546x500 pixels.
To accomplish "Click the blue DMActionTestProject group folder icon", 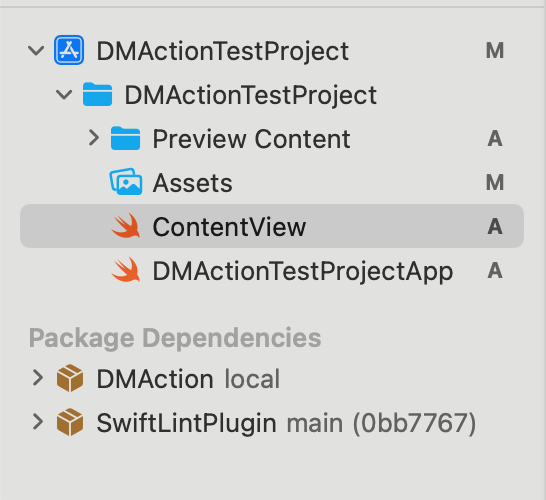I will click(98, 94).
